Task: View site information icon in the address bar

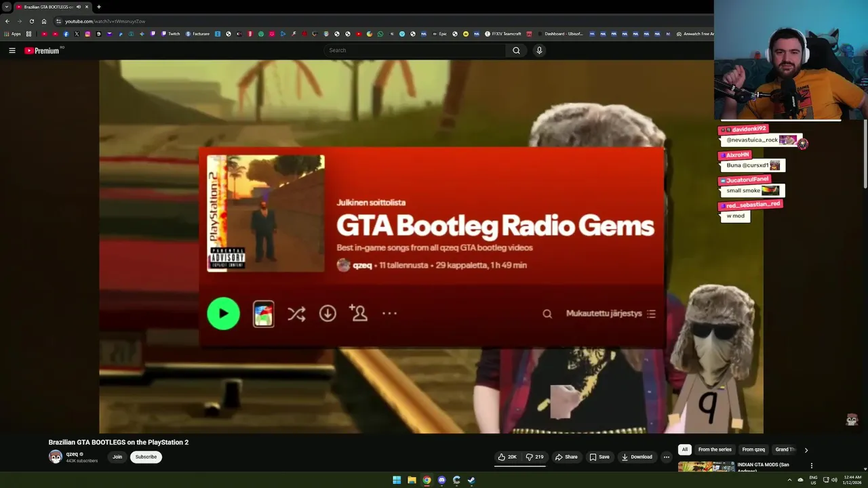Action: (x=58, y=21)
